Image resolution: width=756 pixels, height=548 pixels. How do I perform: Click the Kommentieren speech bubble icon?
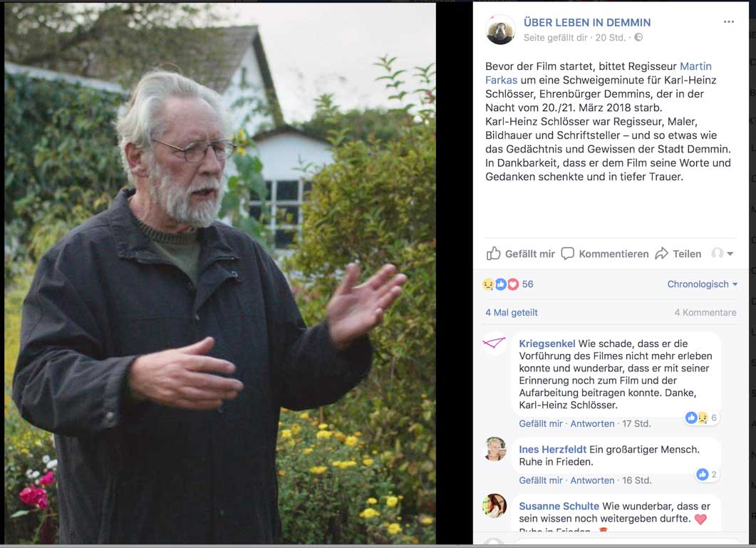click(567, 253)
